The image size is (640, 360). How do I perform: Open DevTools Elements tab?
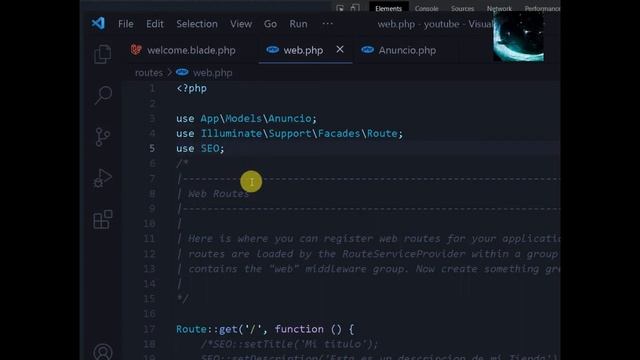pos(388,8)
